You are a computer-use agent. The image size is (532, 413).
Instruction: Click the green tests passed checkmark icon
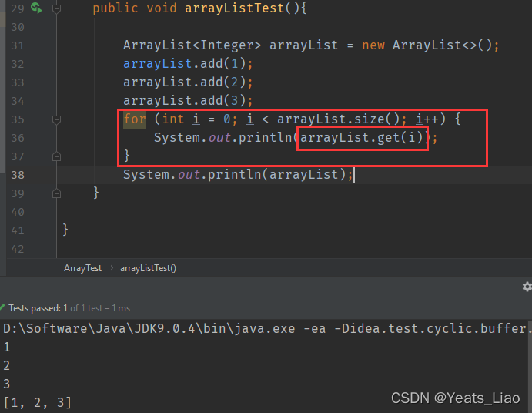[2, 307]
